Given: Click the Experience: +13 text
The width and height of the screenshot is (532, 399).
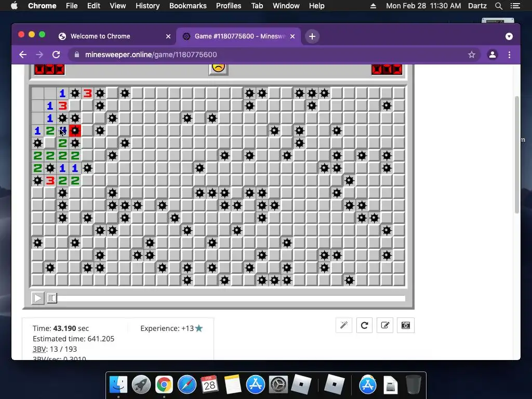Looking at the screenshot, I should coord(167,328).
